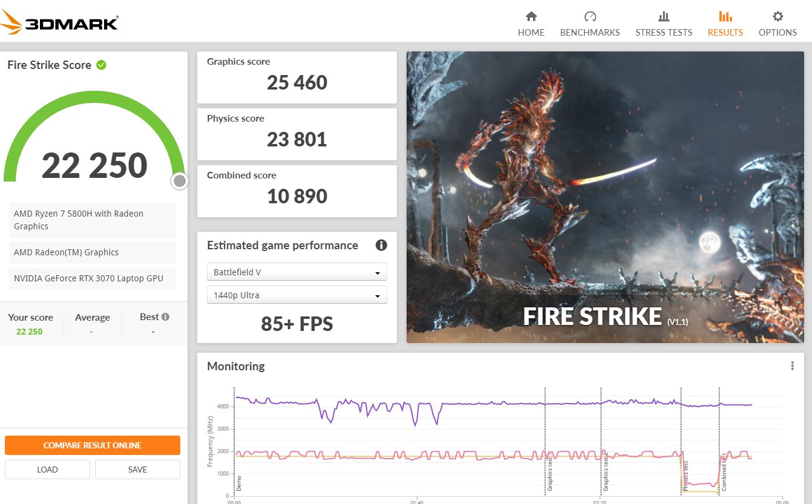This screenshot has height=504, width=812.
Task: Click Compare Result Online button
Action: click(93, 445)
